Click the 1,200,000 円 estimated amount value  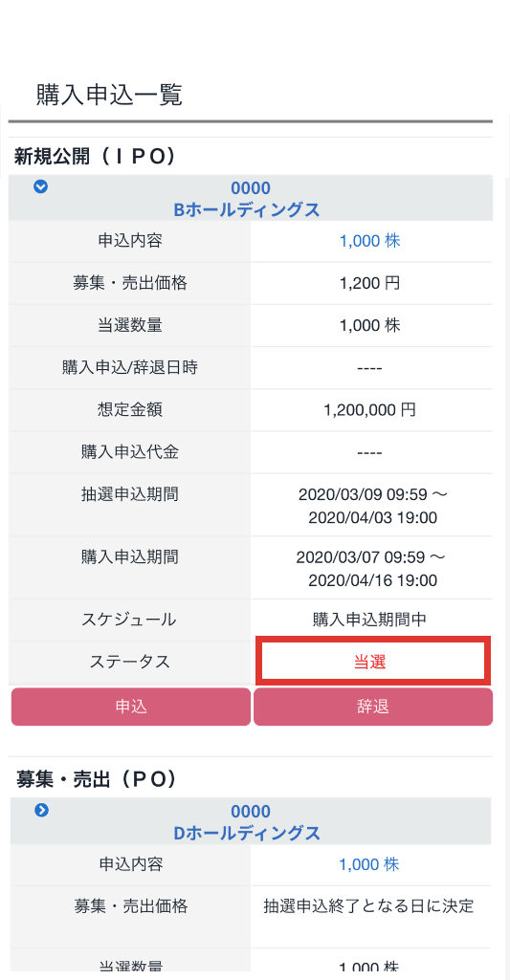pos(370,410)
